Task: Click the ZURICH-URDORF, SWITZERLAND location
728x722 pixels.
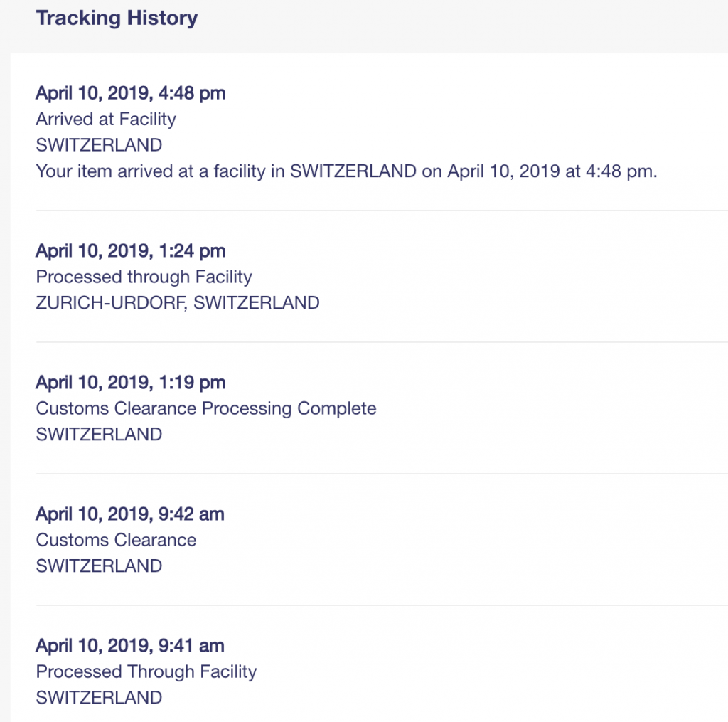Action: point(178,303)
